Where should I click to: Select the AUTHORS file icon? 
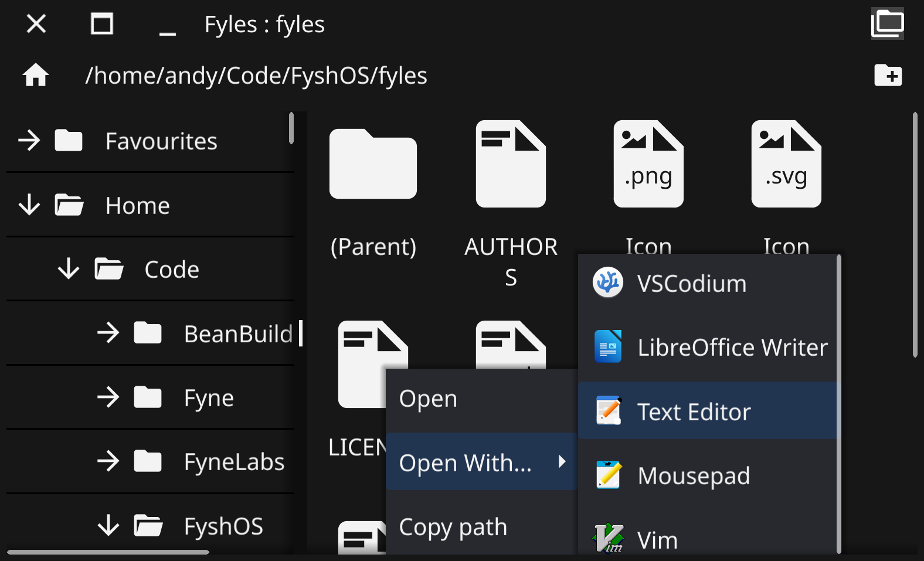coord(511,164)
